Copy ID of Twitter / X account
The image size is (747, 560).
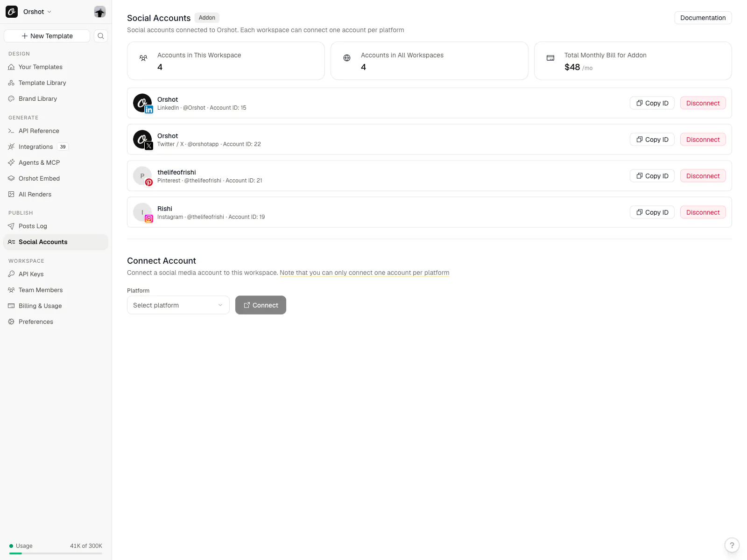click(652, 140)
